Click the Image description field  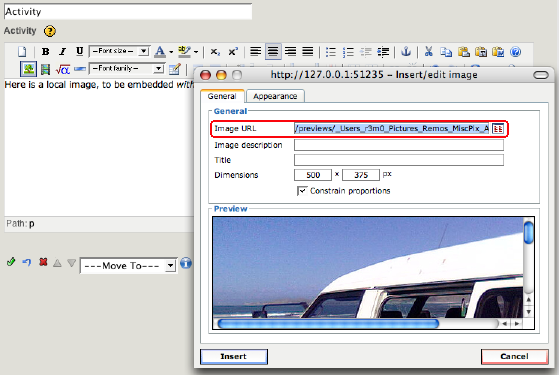(399, 145)
